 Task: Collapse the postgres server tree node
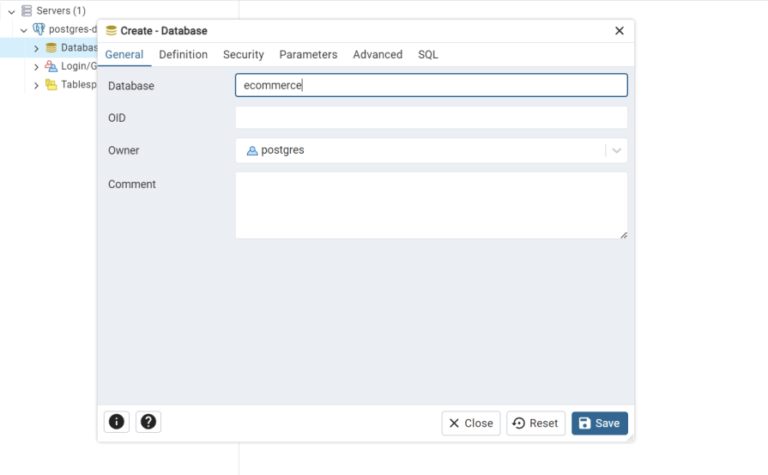click(24, 30)
